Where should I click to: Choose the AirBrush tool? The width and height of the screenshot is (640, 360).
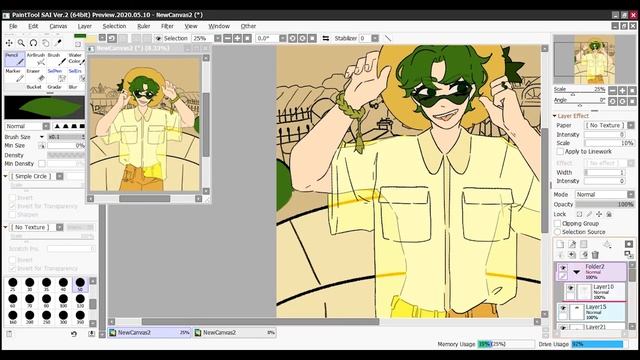click(36, 59)
